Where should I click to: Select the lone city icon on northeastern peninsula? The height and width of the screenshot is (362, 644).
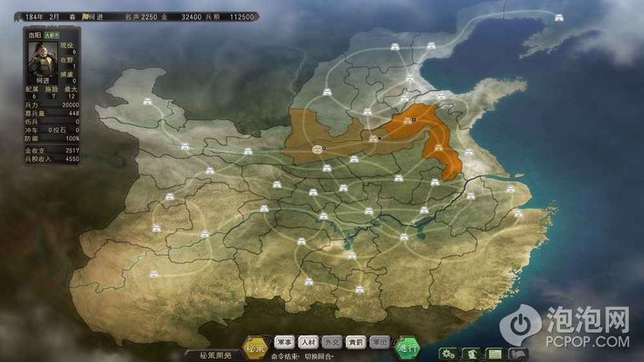point(559,17)
